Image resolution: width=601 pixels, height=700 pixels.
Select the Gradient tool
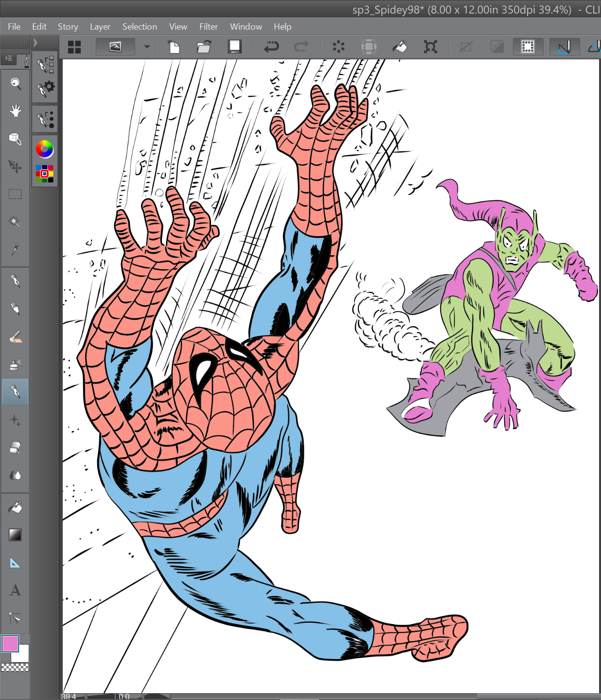point(15,535)
